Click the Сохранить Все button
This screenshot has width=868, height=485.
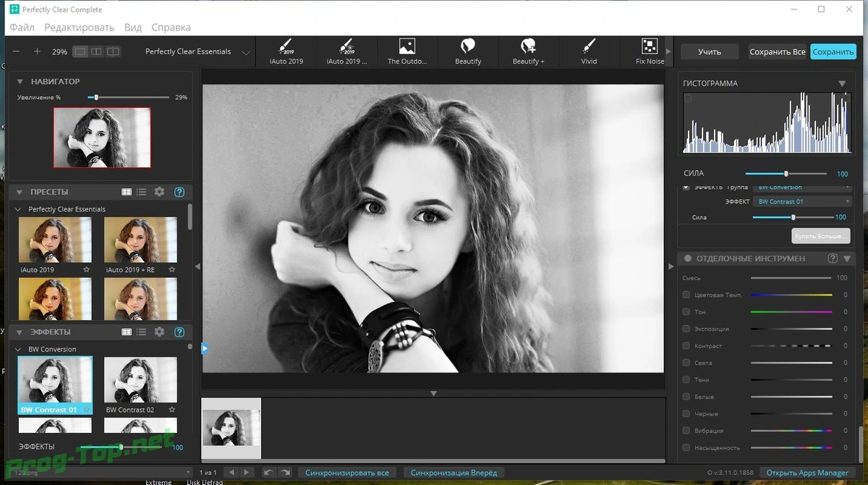[x=778, y=51]
